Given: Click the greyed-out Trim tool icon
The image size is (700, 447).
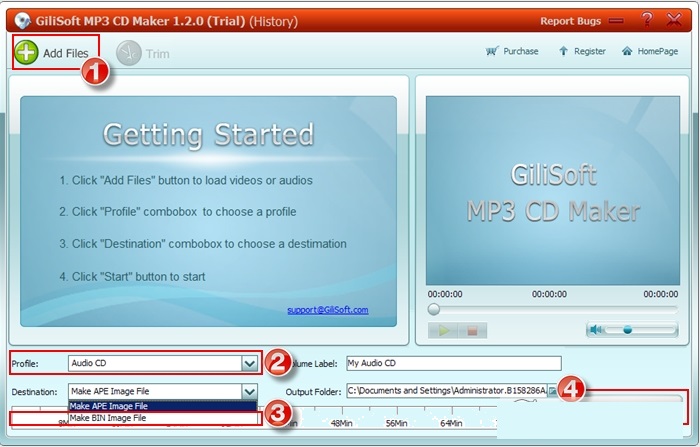Looking at the screenshot, I should tap(129, 53).
